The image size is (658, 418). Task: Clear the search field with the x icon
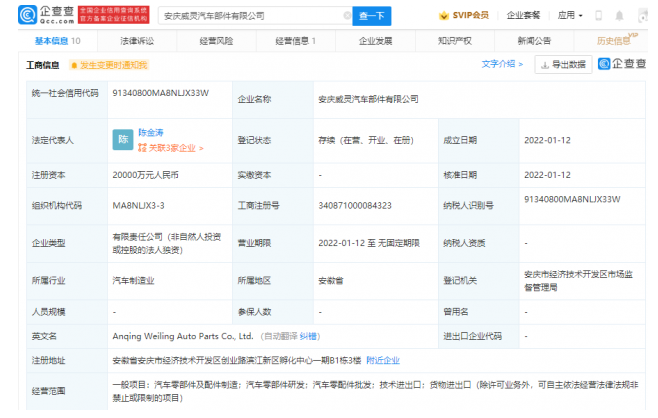point(347,16)
